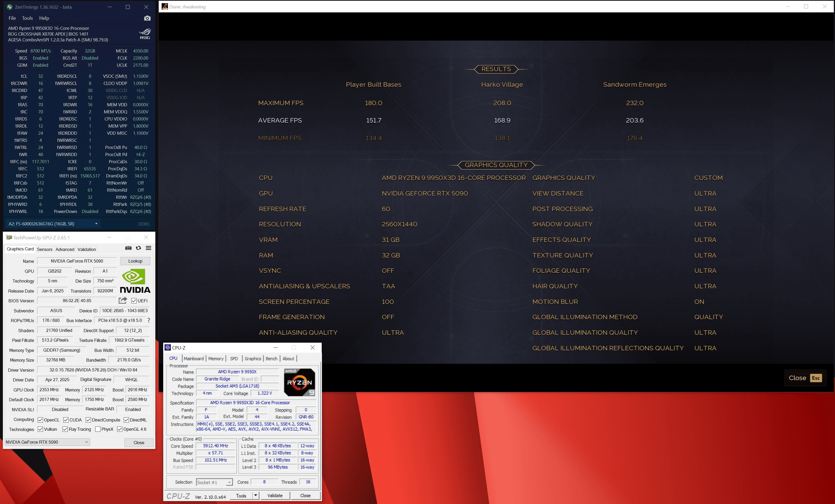Open the CPU-Z Socket #1 selection dropdown
This screenshot has height=504, width=835.
pos(215,482)
